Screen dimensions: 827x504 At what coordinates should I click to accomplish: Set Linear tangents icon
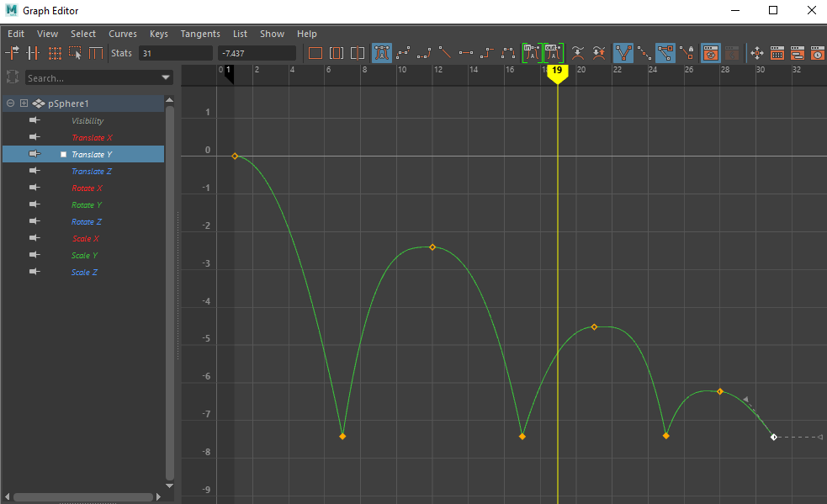[445, 53]
